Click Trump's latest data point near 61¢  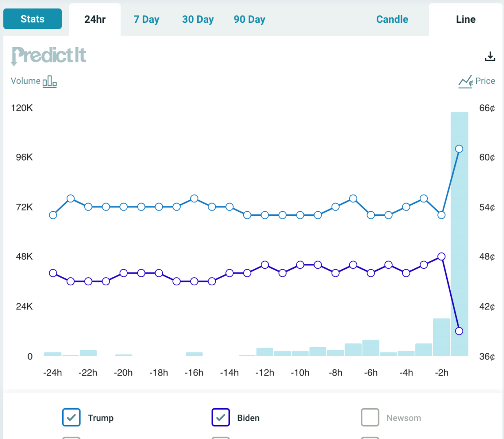[x=459, y=149]
